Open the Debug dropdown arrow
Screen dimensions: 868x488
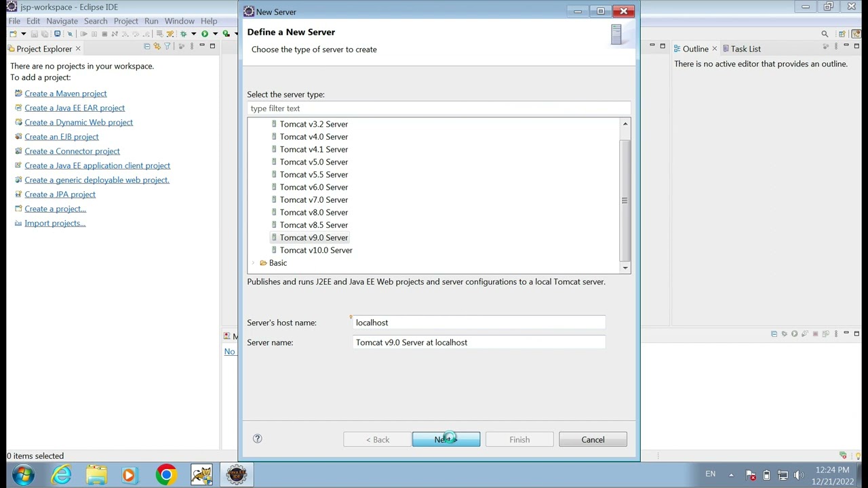tap(193, 34)
